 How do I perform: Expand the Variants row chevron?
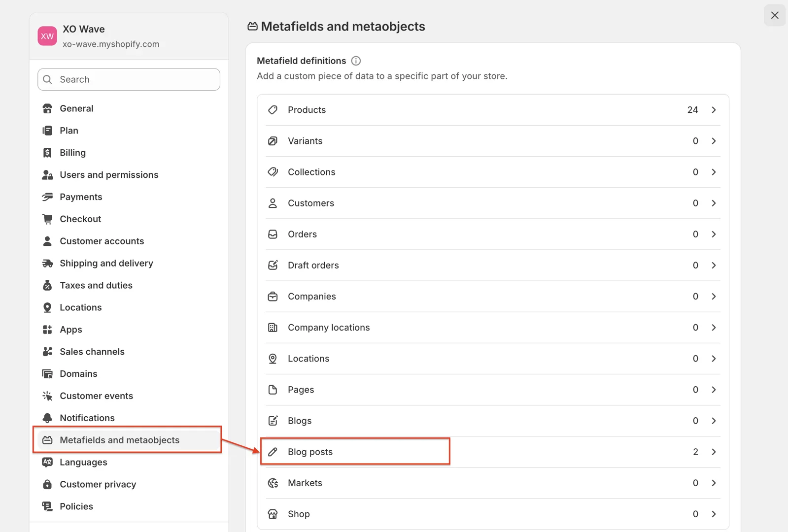point(714,141)
